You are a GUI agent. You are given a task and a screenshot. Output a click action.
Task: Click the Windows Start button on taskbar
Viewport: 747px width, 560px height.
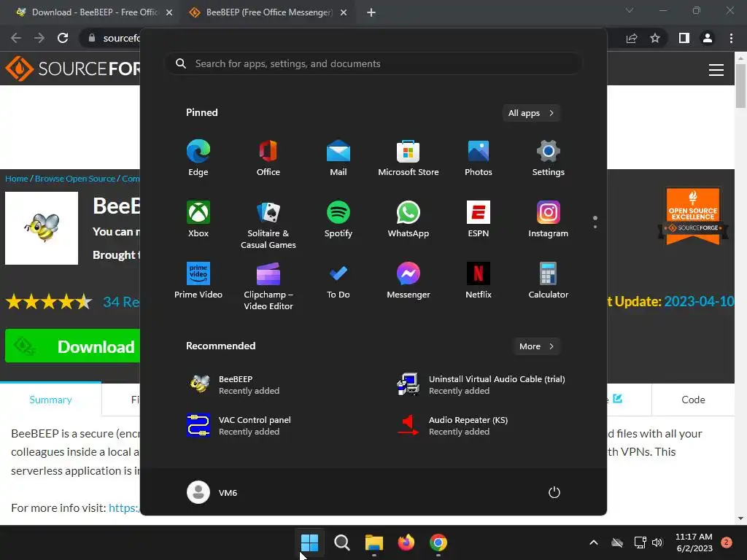point(309,542)
